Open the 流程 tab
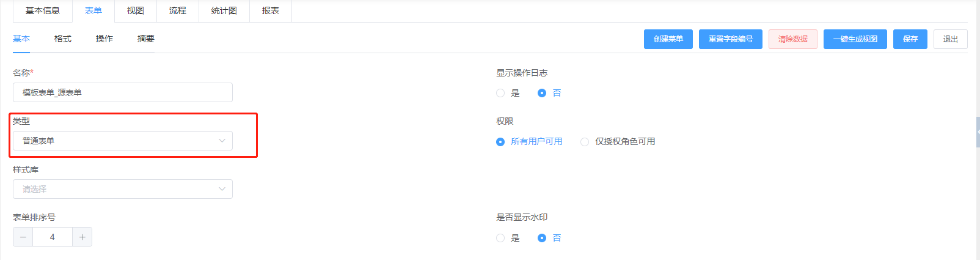 (x=178, y=11)
